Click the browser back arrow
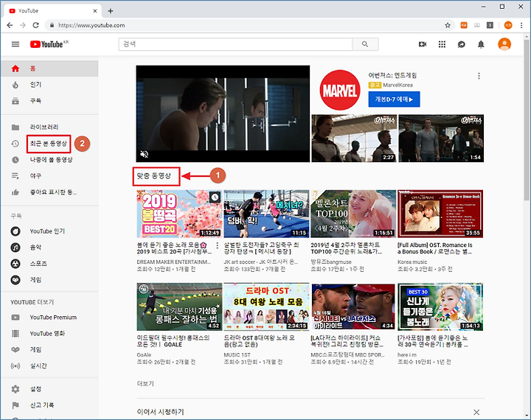 pyautogui.click(x=10, y=25)
